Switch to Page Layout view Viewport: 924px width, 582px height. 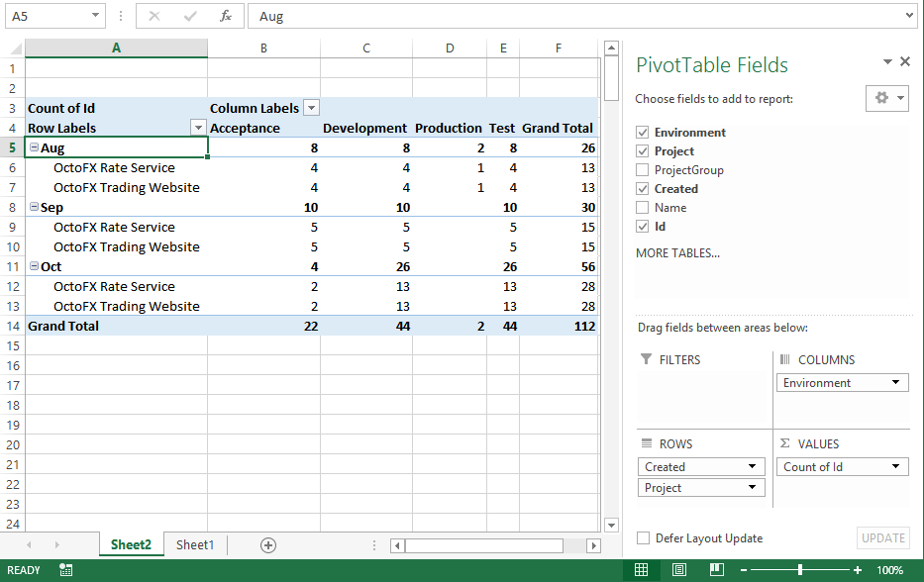pyautogui.click(x=678, y=570)
